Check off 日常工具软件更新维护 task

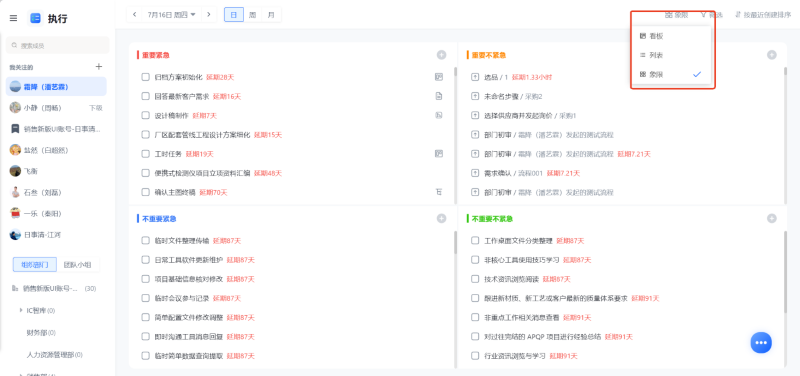click(145, 260)
